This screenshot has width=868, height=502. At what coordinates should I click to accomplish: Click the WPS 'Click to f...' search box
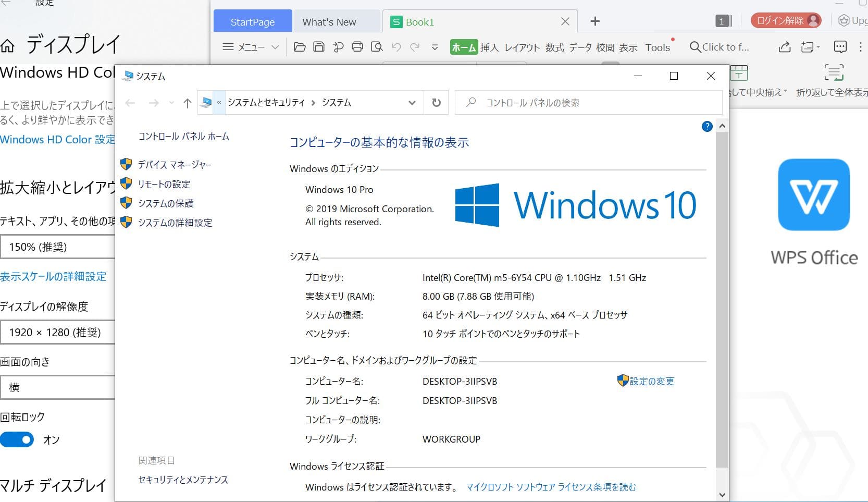[x=720, y=47]
